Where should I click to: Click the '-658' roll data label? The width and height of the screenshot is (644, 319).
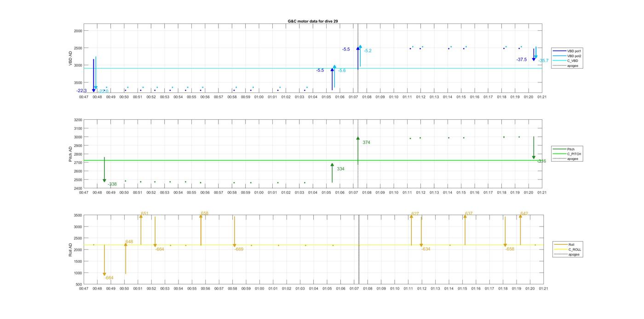click(510, 249)
